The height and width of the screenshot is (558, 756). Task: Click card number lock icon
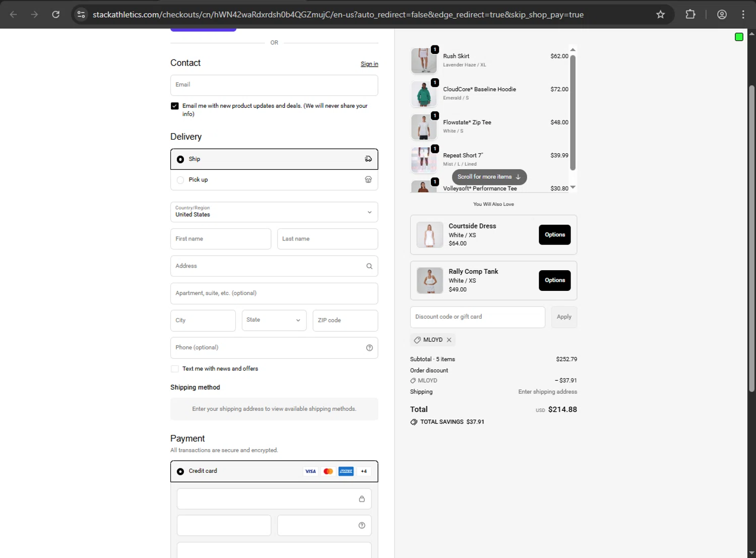tap(362, 499)
